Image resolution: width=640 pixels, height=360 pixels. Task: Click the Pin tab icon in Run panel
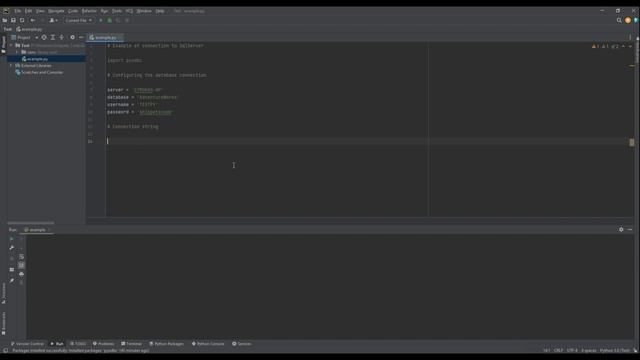coord(11,281)
